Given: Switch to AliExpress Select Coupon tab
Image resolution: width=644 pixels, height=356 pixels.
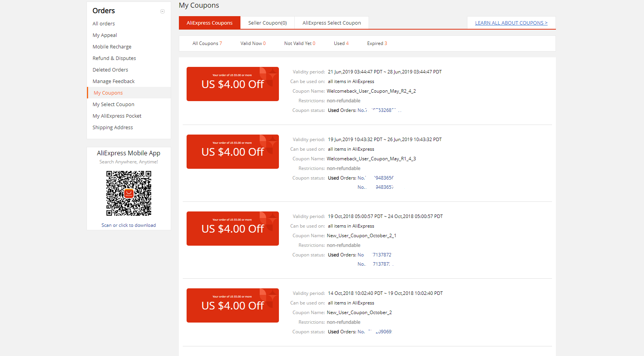Looking at the screenshot, I should tap(332, 23).
